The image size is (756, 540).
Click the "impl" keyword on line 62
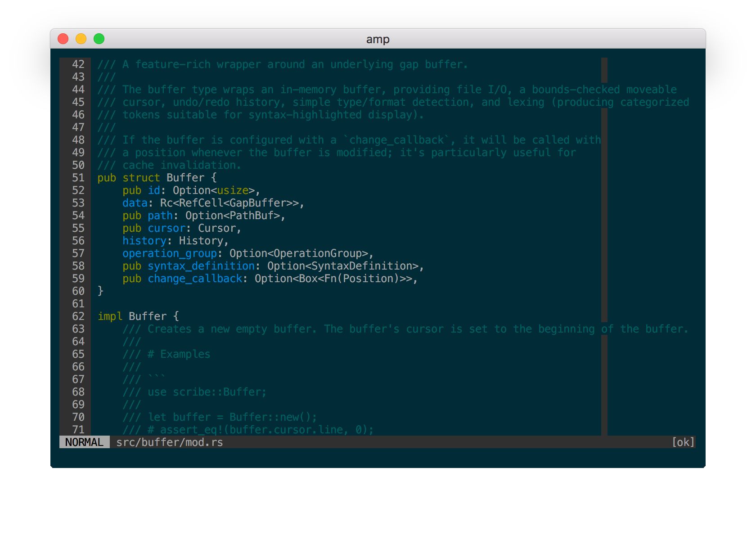[110, 316]
